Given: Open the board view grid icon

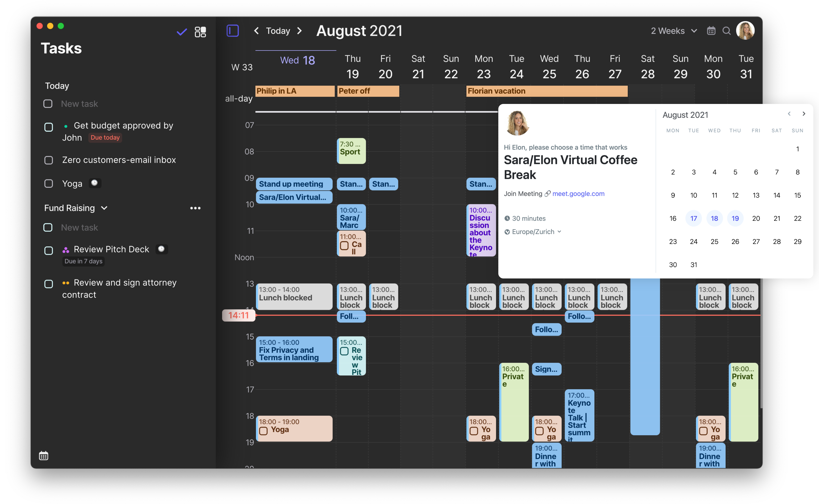Looking at the screenshot, I should click(200, 32).
